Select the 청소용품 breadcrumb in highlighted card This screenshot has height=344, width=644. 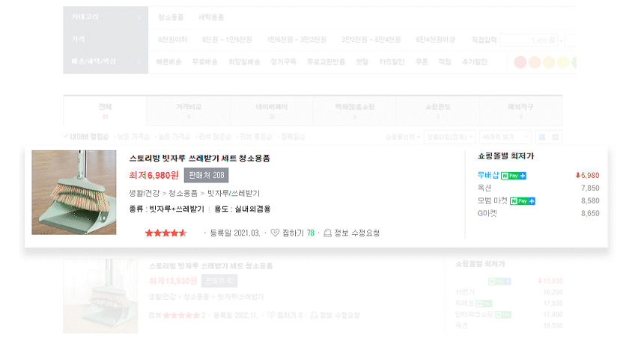[183, 193]
